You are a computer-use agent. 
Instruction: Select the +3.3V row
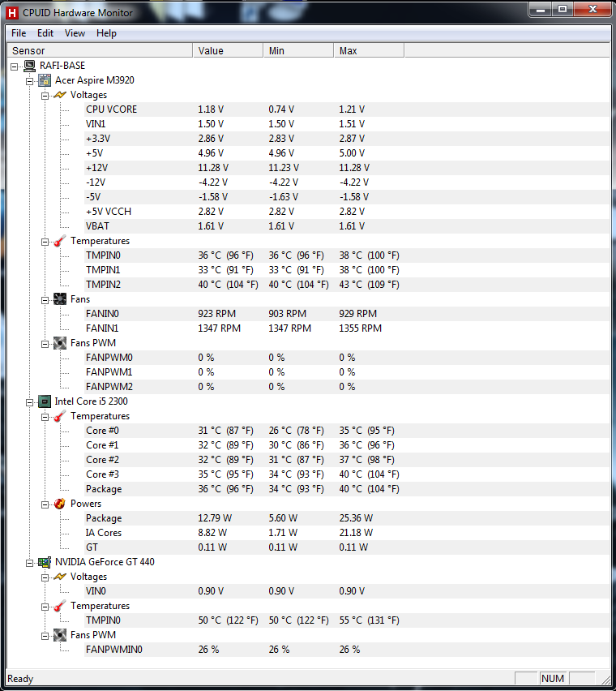[x=347, y=139]
